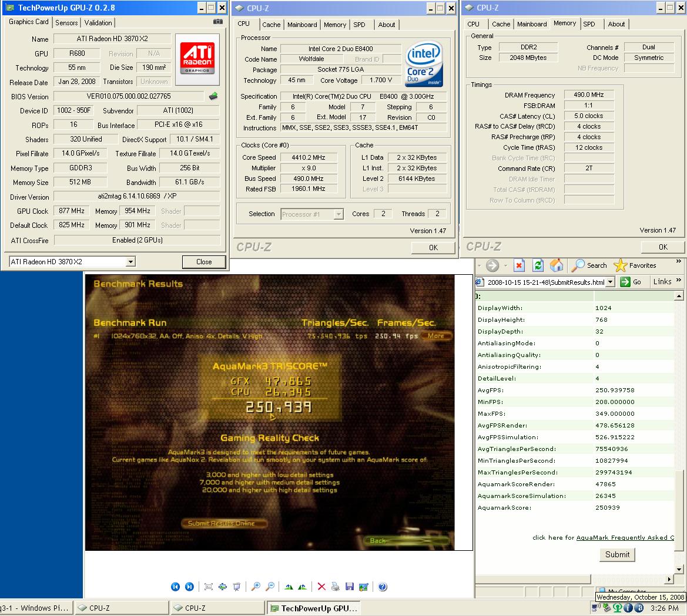Screen dimensions: 687x616
Task: Click the edit image icon in picture viewer
Action: (363, 587)
